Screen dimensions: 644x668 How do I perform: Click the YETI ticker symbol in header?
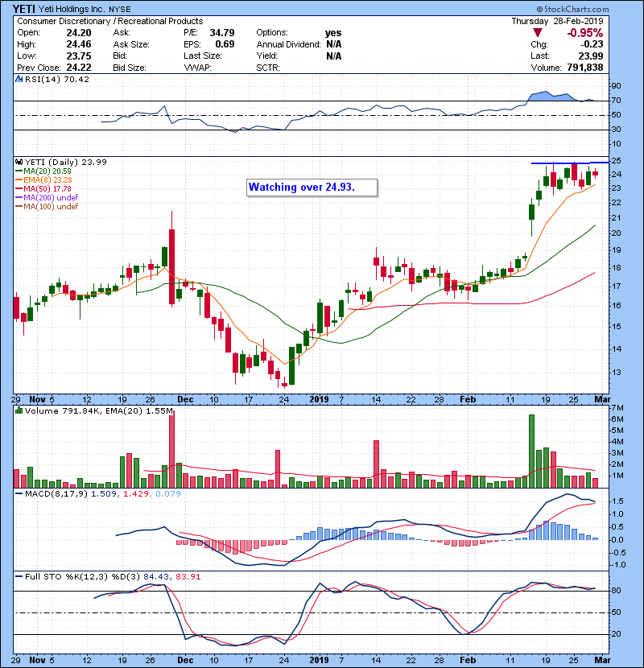24,9
